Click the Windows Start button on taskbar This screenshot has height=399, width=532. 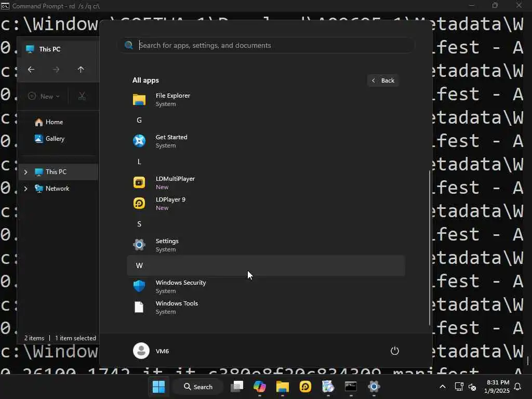point(158,387)
